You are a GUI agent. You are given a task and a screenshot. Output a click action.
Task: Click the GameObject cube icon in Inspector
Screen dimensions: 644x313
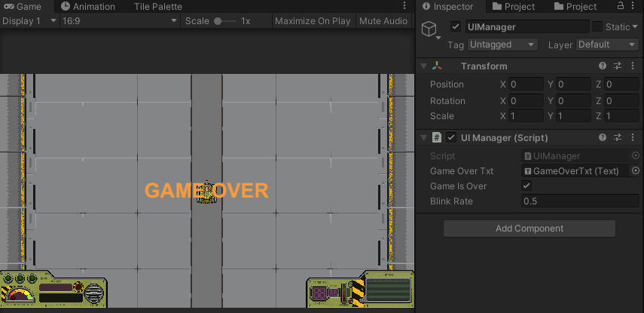pyautogui.click(x=429, y=29)
